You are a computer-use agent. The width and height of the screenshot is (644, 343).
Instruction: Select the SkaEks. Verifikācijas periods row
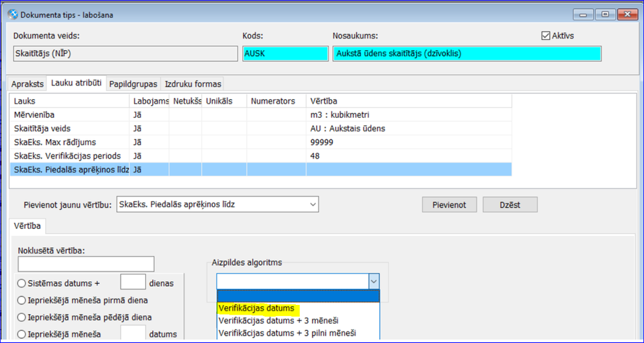261,155
